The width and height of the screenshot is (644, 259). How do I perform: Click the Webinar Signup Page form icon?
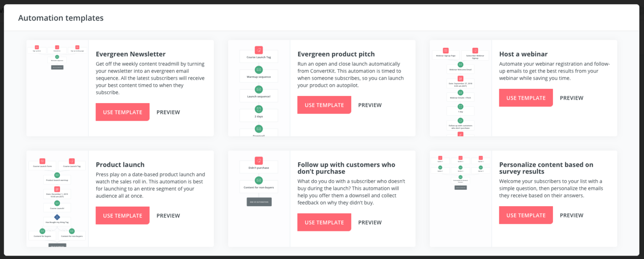click(x=446, y=51)
